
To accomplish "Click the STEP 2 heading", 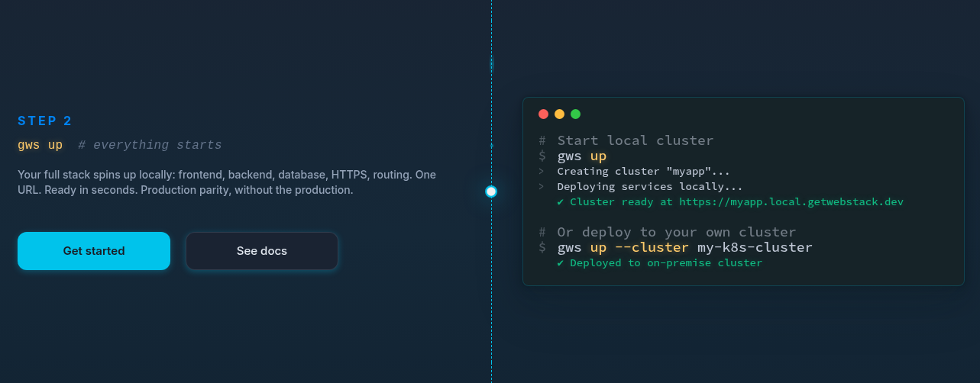I will point(45,121).
